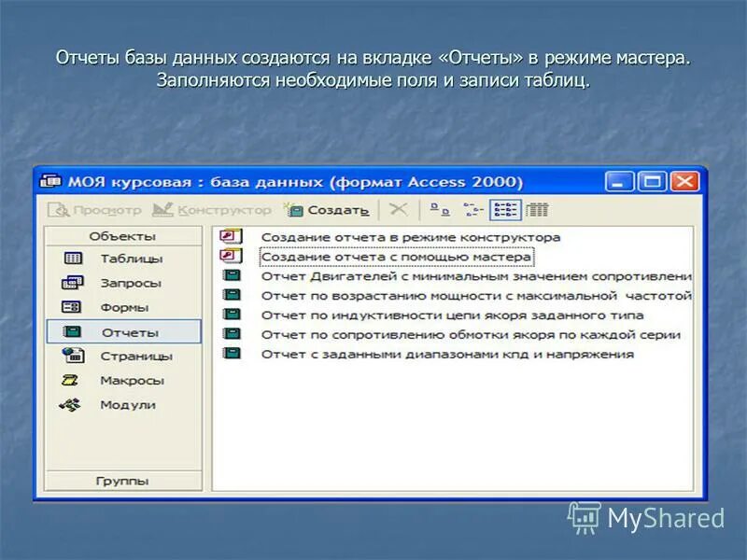
Task: Toggle small icons view mode
Action: (x=474, y=209)
